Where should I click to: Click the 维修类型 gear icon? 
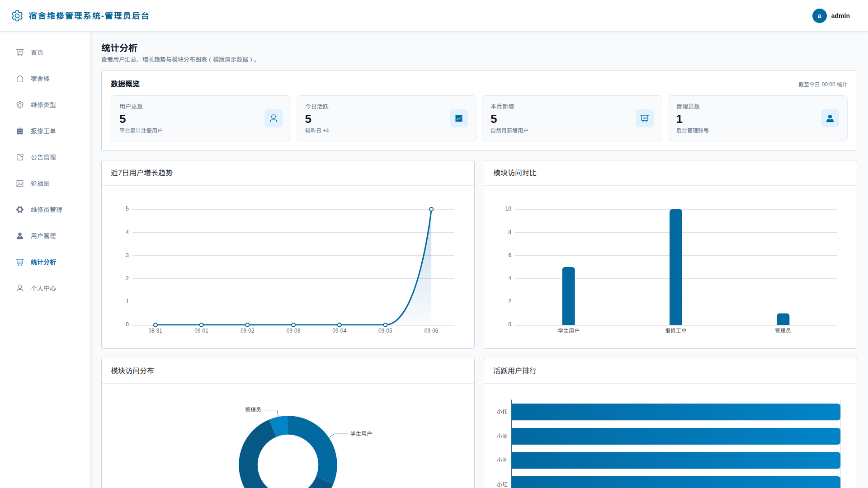click(20, 105)
